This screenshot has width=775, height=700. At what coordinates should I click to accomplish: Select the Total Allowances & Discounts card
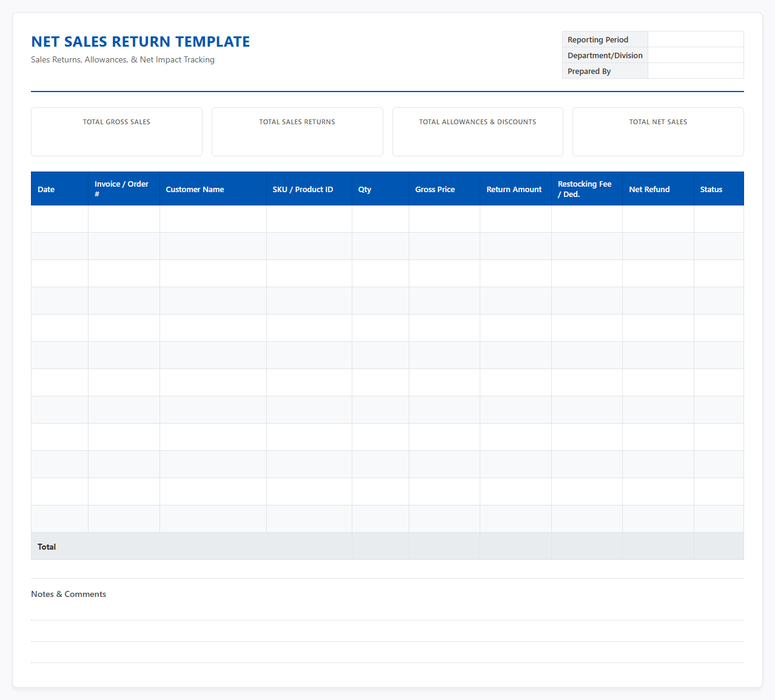click(x=478, y=132)
